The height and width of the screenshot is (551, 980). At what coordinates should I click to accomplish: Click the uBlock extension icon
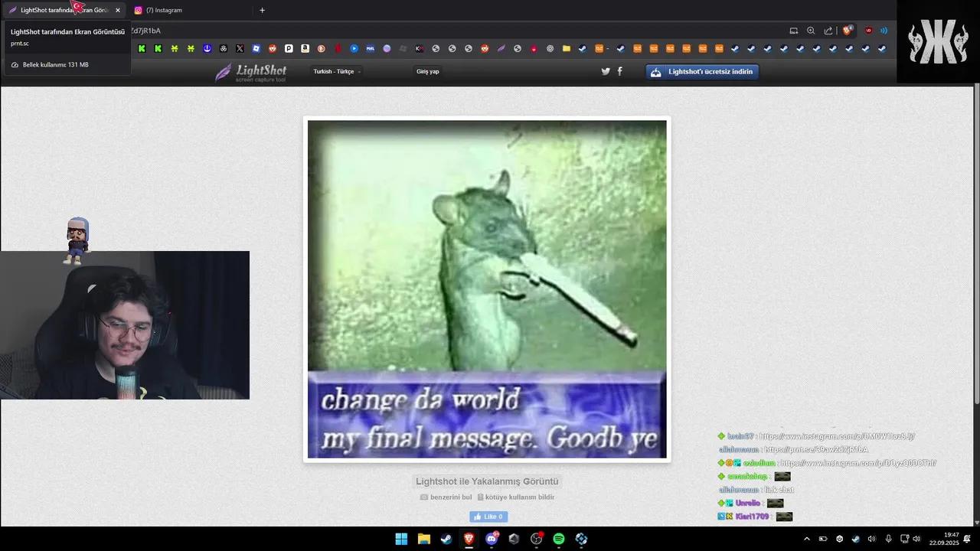coord(868,31)
